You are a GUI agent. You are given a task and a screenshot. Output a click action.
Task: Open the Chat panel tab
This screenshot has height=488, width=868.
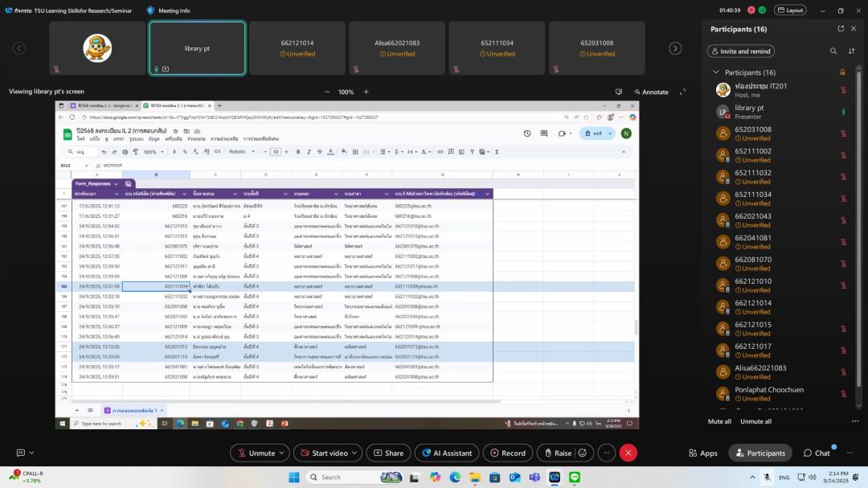817,453
